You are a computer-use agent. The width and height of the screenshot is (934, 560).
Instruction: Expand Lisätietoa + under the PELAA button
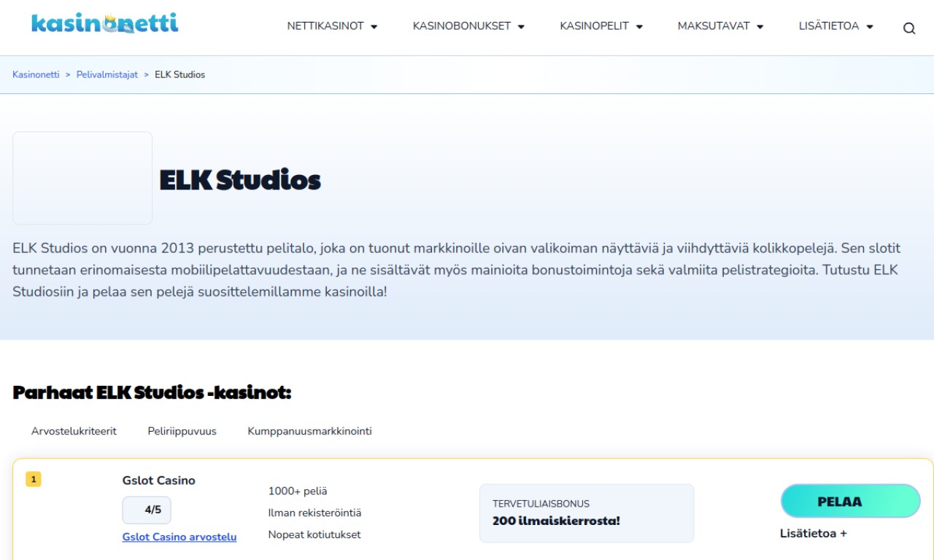pos(814,533)
